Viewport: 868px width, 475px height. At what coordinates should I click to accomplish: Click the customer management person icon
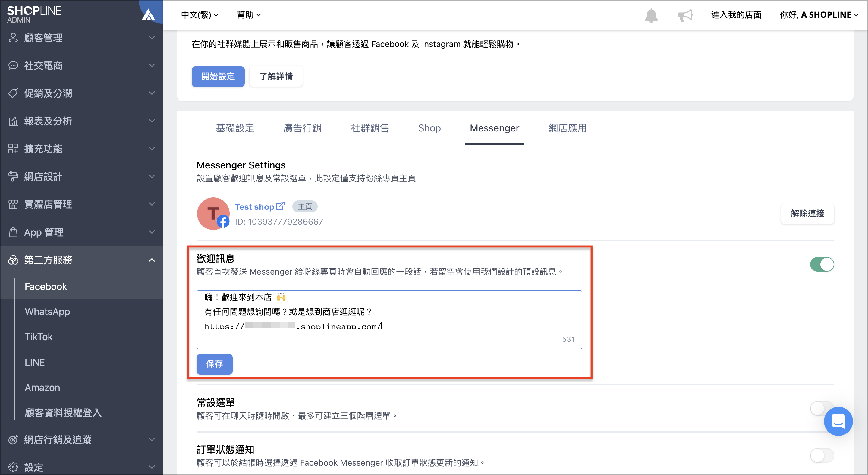tap(13, 38)
